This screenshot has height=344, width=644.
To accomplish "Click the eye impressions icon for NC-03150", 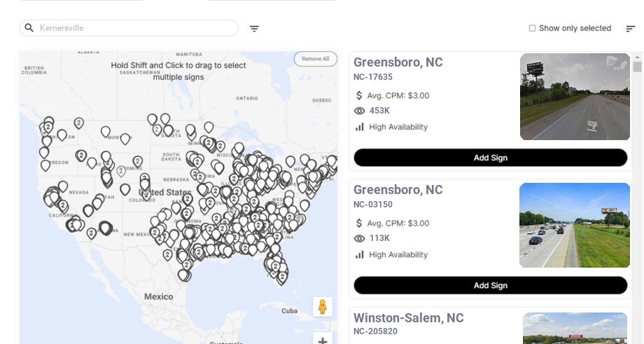I will [x=360, y=238].
